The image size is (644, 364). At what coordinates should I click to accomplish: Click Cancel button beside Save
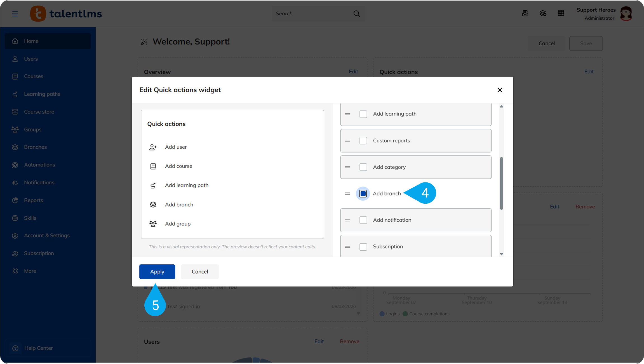547,43
